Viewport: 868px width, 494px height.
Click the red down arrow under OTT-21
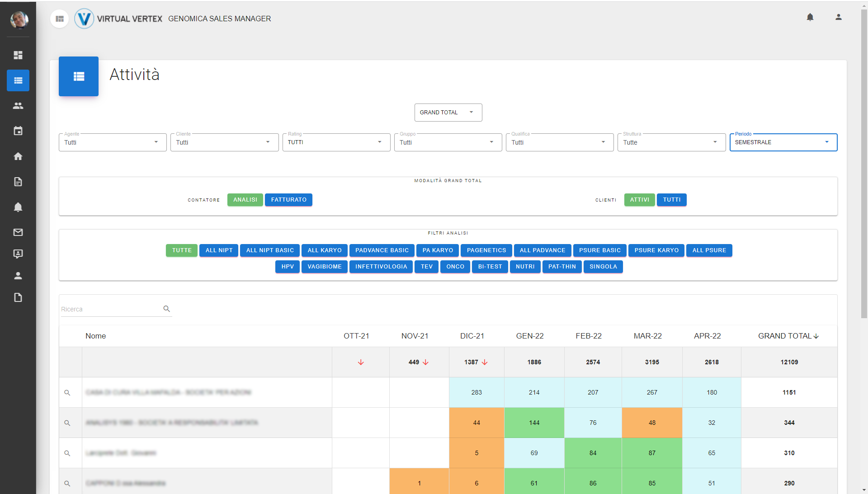coord(361,362)
